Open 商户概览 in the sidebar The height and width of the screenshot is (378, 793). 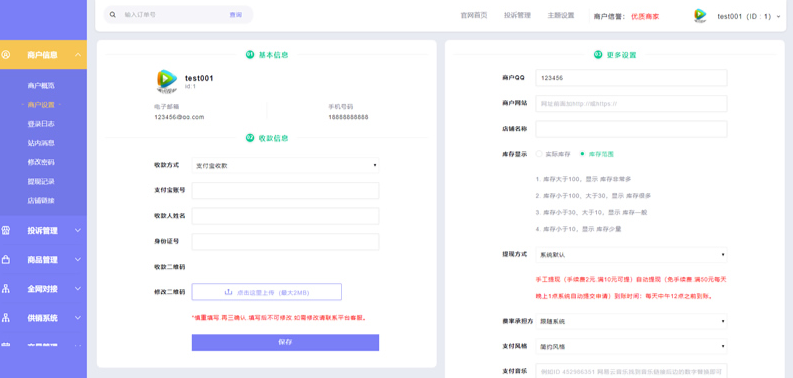41,86
